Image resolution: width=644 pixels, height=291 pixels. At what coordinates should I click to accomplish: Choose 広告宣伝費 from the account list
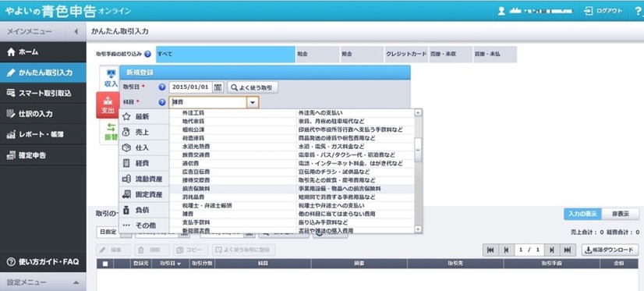pos(292,172)
